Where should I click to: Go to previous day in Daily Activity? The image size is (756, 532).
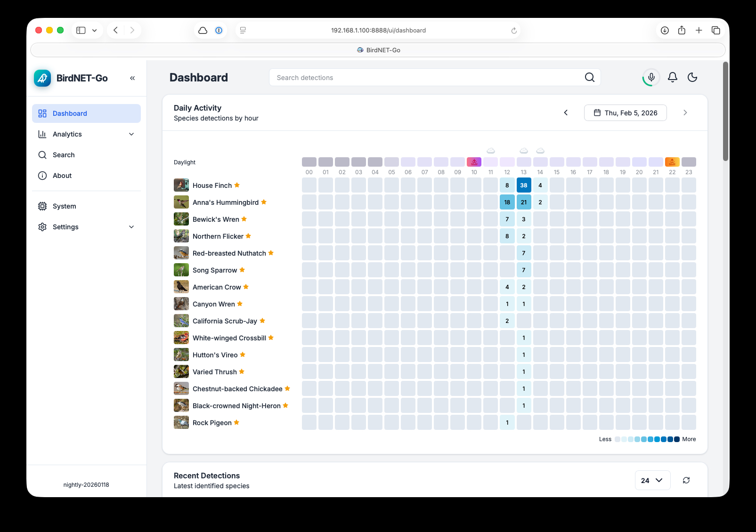point(566,113)
